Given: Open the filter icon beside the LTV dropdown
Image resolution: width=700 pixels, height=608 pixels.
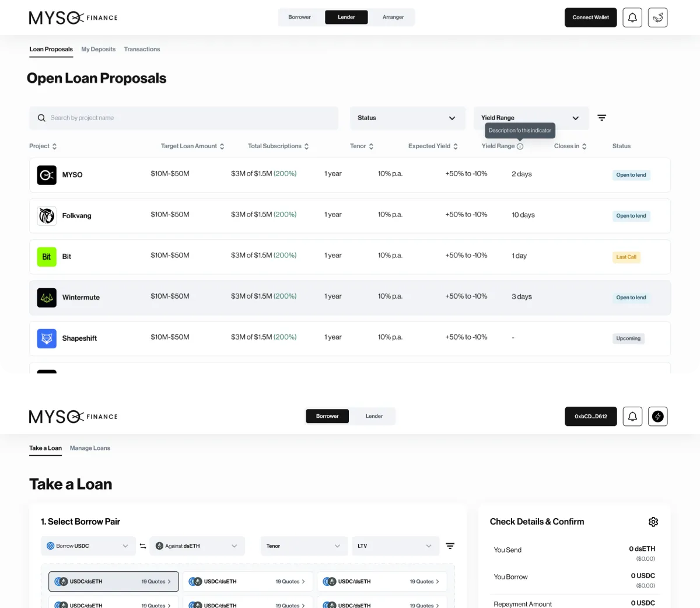Looking at the screenshot, I should [x=450, y=546].
